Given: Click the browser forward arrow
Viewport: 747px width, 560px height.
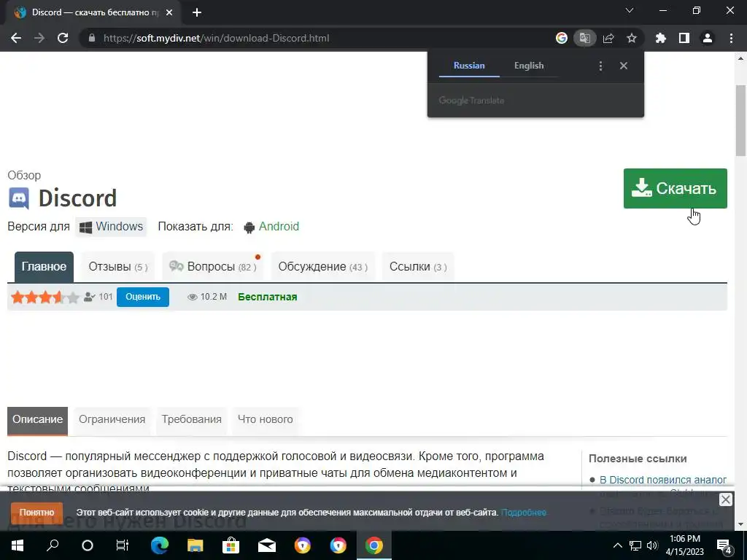Looking at the screenshot, I should 39,38.
